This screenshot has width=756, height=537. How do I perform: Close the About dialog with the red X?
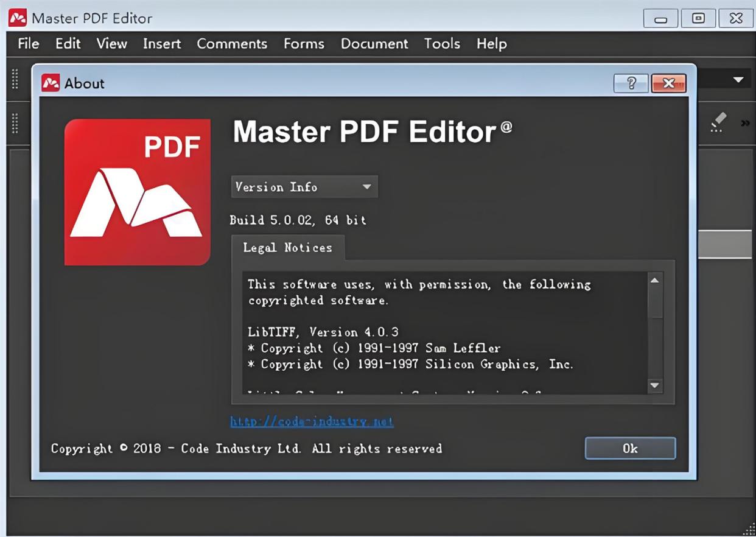tap(668, 83)
